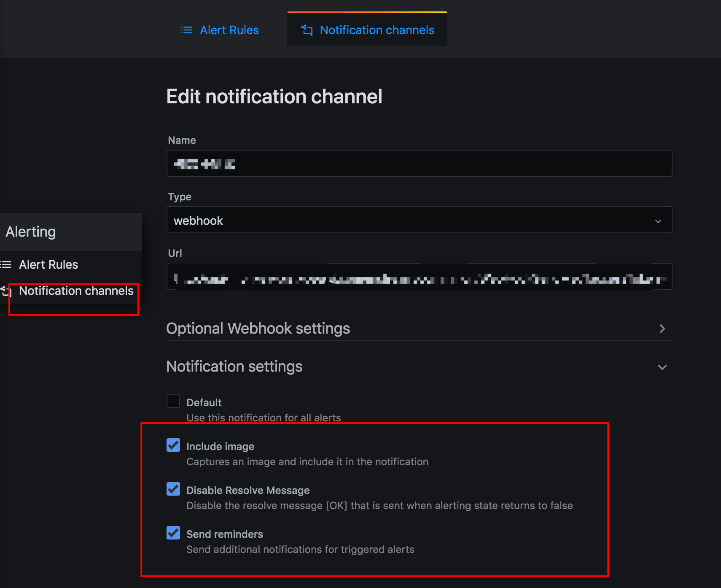Click the Notification channels icon in the sidebar
The height and width of the screenshot is (588, 721).
[6, 291]
